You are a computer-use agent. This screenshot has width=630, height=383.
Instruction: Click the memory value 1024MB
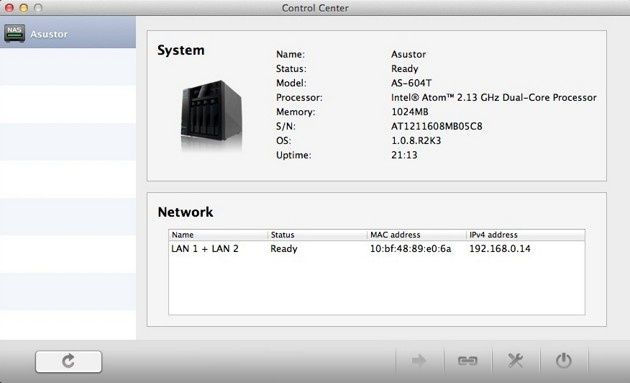tap(409, 112)
